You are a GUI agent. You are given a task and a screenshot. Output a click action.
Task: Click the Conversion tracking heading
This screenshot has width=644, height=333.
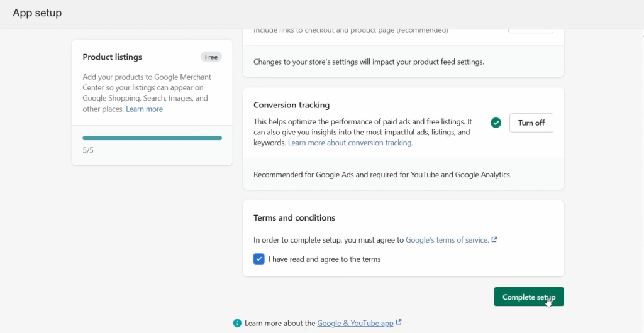pyautogui.click(x=291, y=105)
